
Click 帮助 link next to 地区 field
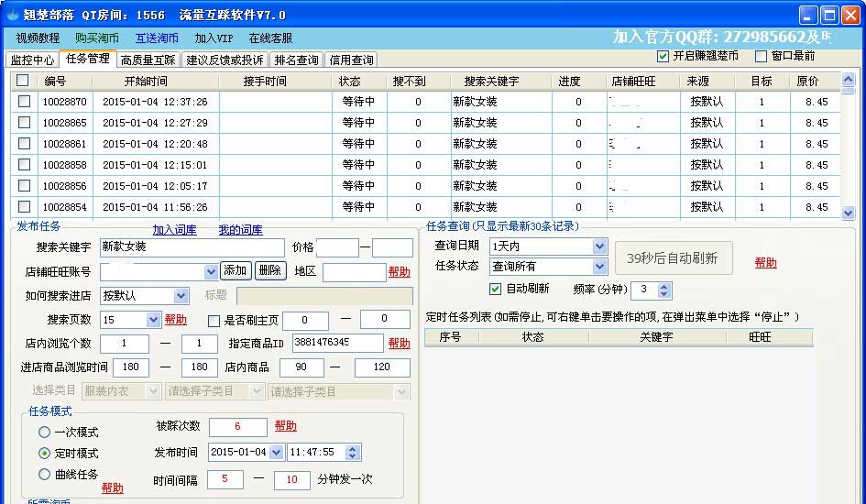click(399, 271)
